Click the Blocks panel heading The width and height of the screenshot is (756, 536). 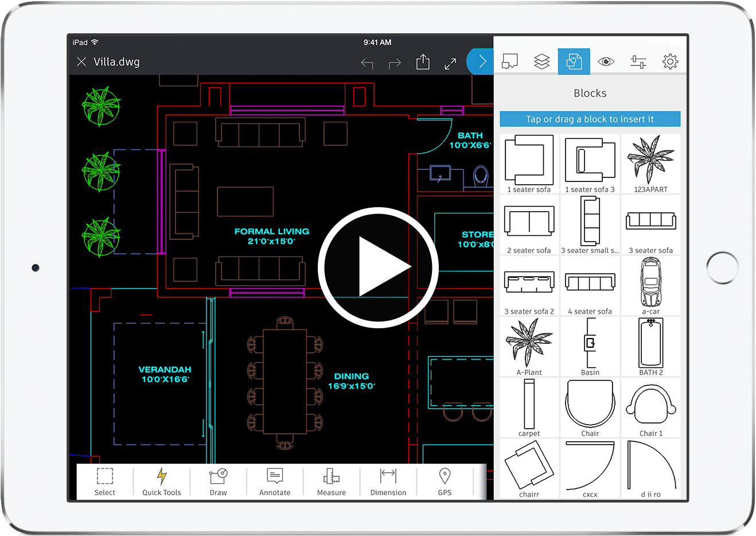[x=590, y=93]
